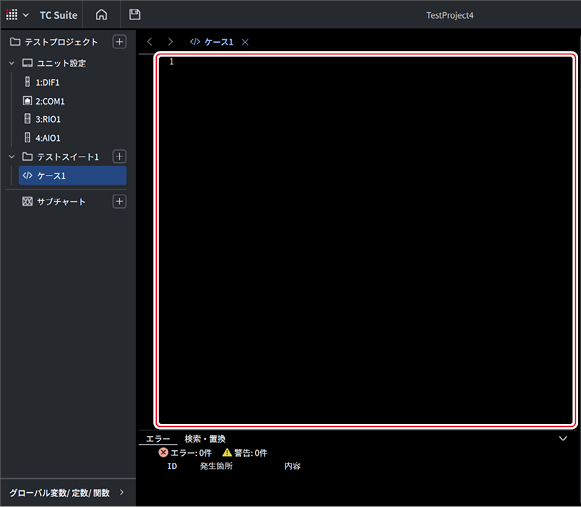
Task: Go to the Home screen icon
Action: (x=101, y=15)
